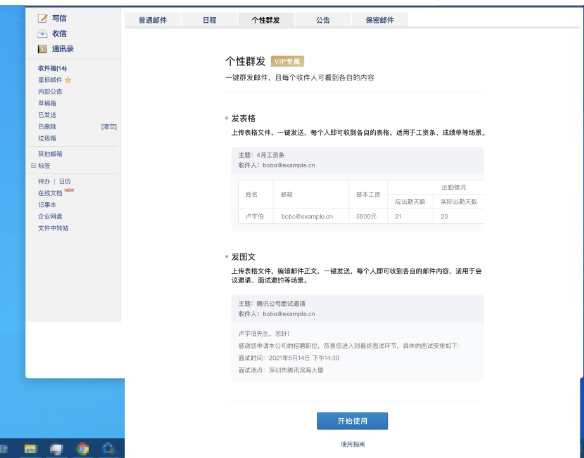Open the 垃圾箱 folder
Image resolution: width=584 pixels, height=458 pixels.
tap(47, 138)
